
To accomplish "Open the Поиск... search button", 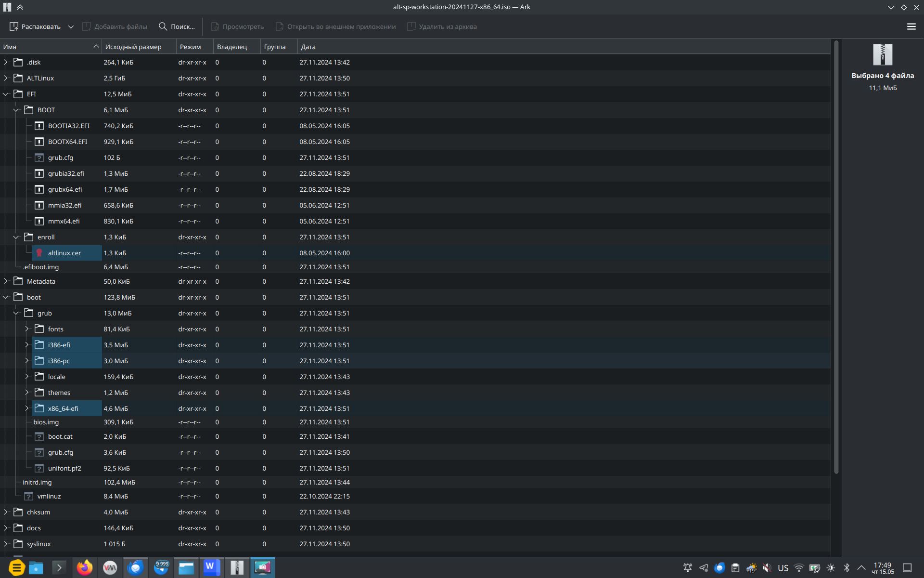I will tap(177, 26).
